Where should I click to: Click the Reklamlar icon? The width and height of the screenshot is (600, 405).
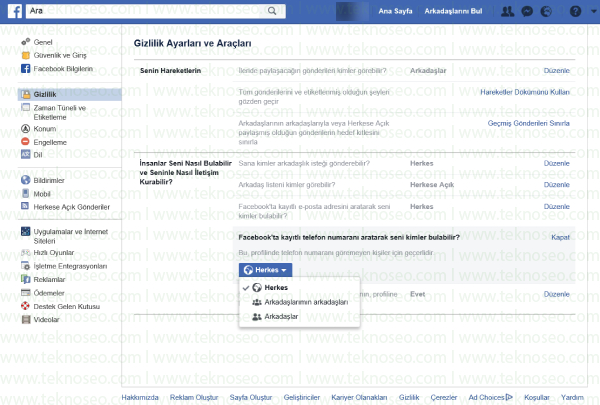pos(26,279)
